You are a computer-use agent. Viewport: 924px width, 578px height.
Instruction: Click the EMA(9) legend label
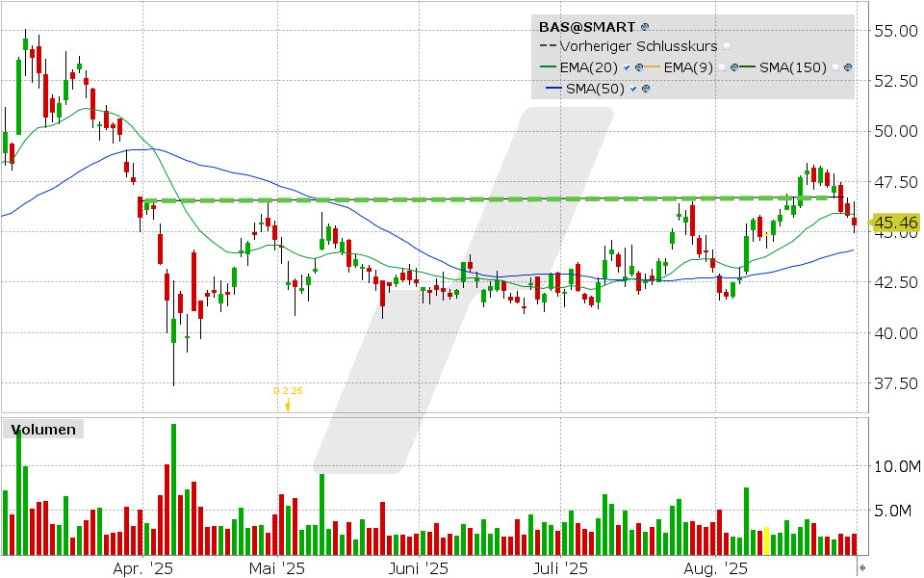click(x=688, y=67)
